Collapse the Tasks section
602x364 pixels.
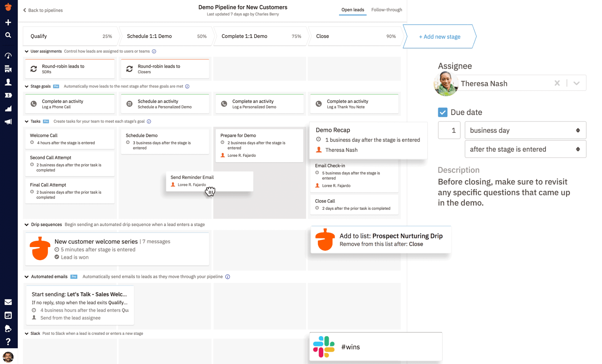coord(27,122)
